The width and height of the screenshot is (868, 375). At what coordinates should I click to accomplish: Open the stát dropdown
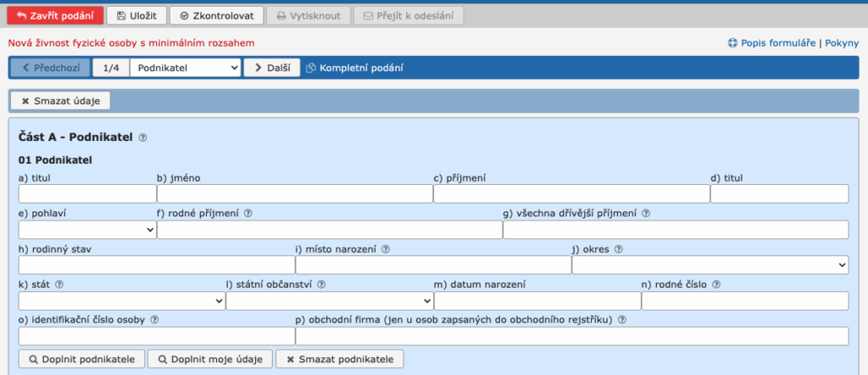click(121, 301)
